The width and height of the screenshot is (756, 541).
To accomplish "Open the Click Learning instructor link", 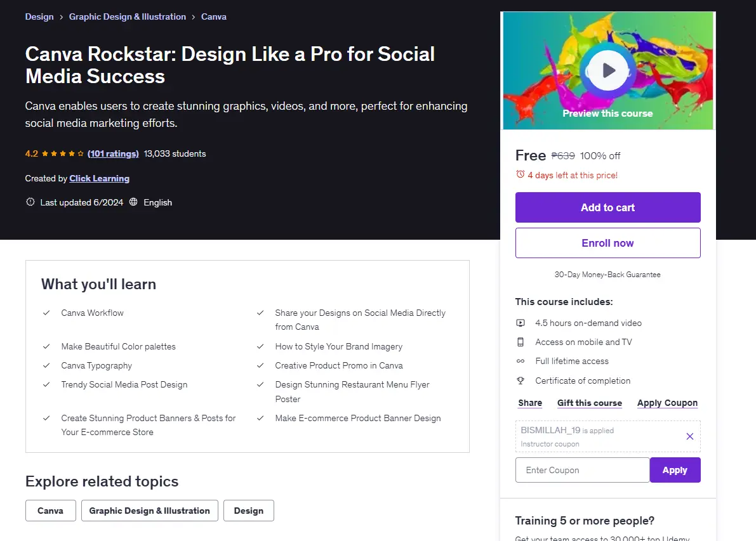I will 99,178.
